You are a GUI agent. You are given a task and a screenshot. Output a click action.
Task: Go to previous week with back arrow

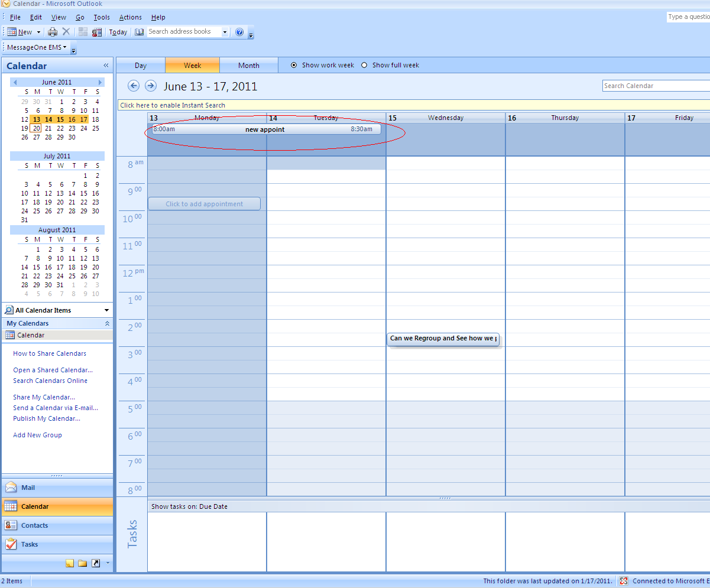[134, 86]
